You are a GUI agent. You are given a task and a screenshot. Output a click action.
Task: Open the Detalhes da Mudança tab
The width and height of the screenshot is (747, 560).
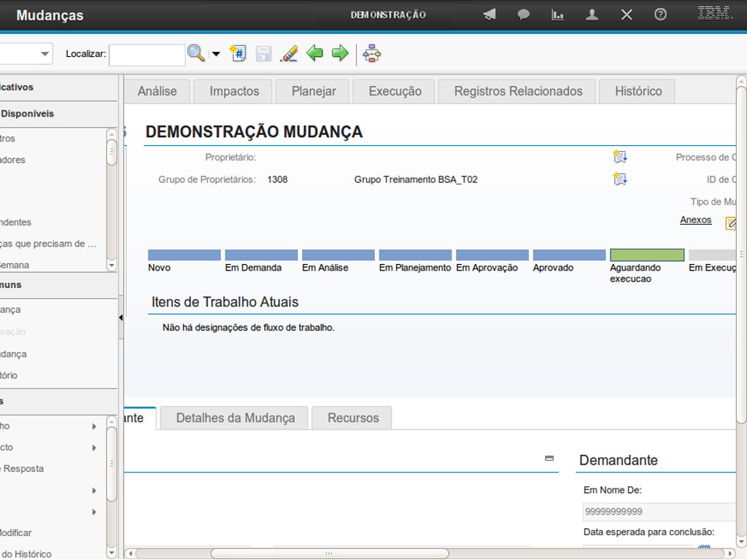pos(236,418)
